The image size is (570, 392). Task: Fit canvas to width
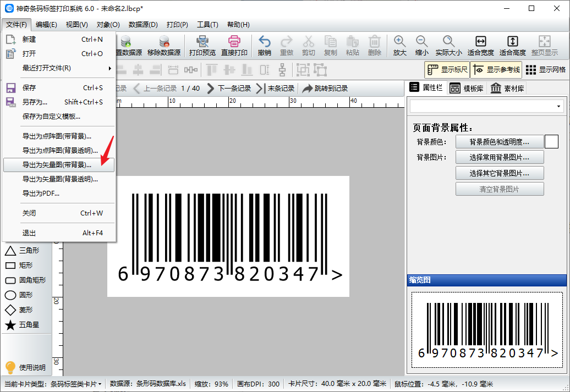[480, 46]
